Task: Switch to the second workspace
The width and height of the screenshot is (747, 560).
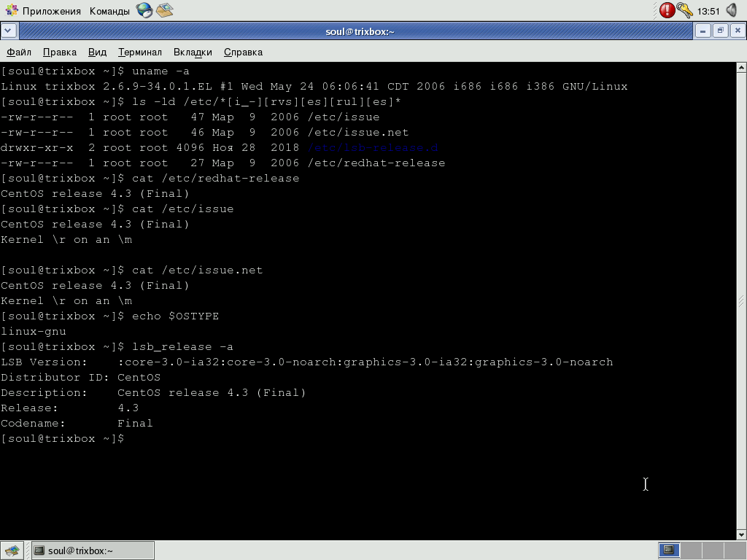Action: click(x=691, y=551)
